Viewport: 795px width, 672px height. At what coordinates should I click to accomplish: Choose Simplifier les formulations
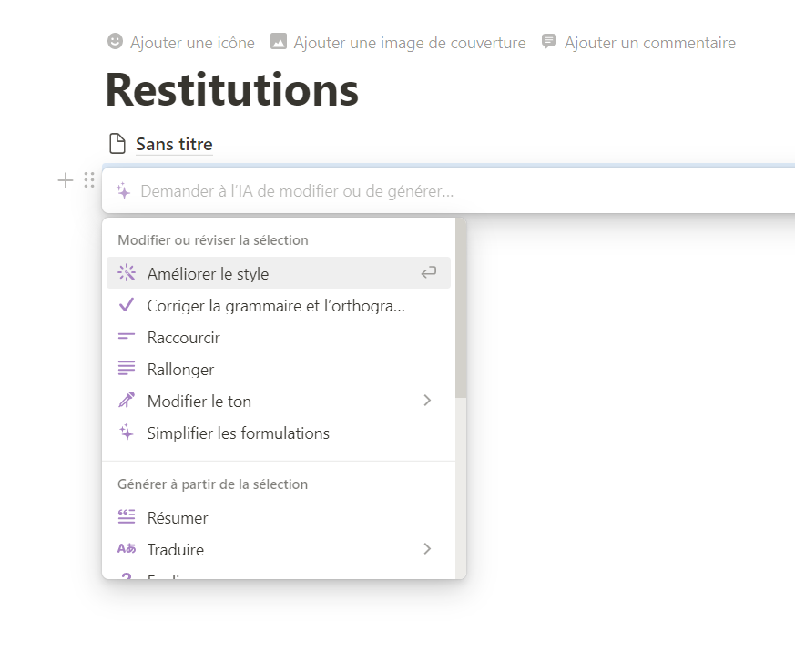pyautogui.click(x=279, y=433)
